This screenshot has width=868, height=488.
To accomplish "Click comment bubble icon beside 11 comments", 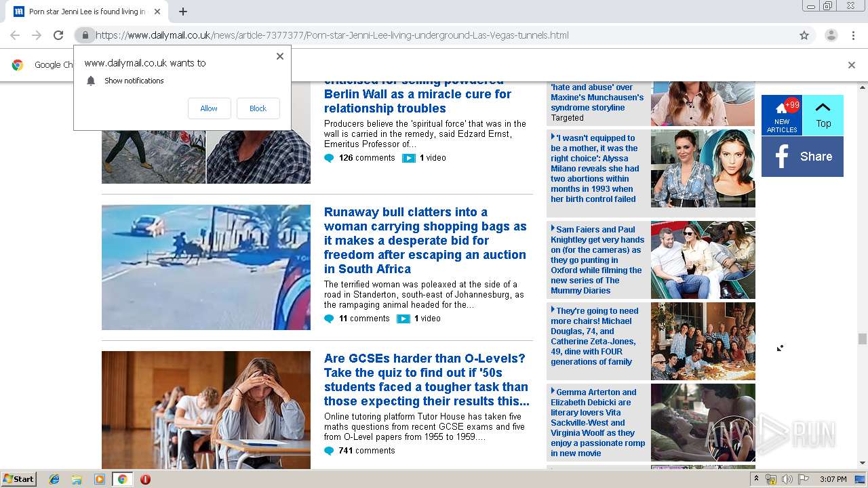I will click(x=329, y=319).
